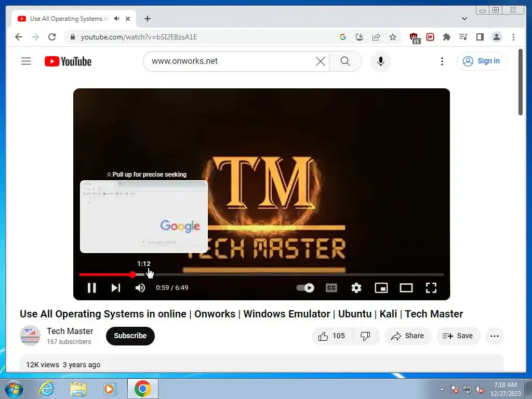Image resolution: width=532 pixels, height=399 pixels.
Task: Pause the video
Action: click(92, 288)
